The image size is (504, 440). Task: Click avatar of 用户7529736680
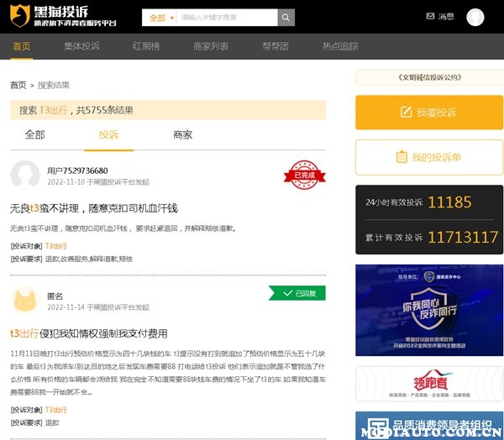click(24, 174)
